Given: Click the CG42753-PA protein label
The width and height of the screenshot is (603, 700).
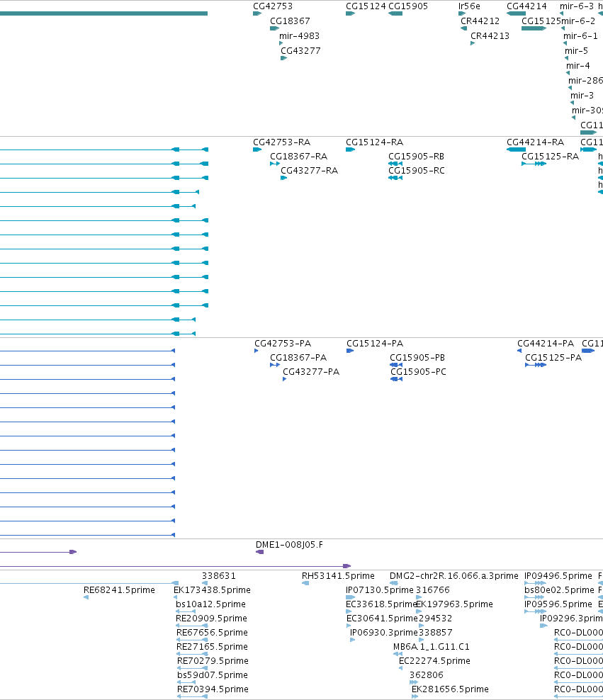Looking at the screenshot, I should click(283, 344).
